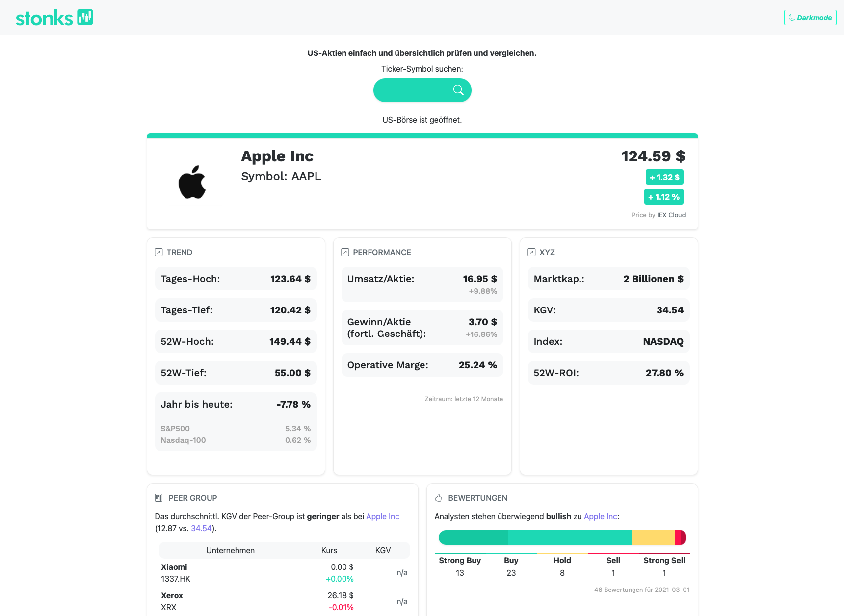Click Gewinn/Aktie 3.70 $ row
844x616 pixels.
(422, 328)
